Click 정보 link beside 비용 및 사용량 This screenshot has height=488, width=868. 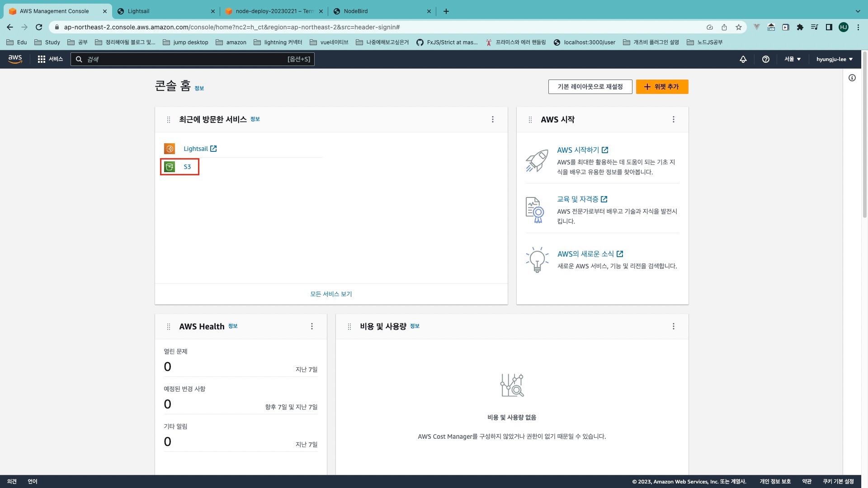[x=415, y=326]
